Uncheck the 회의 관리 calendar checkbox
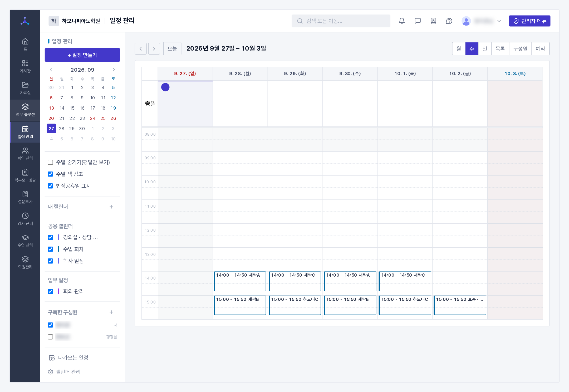This screenshot has height=392, width=569. pyautogui.click(x=50, y=291)
